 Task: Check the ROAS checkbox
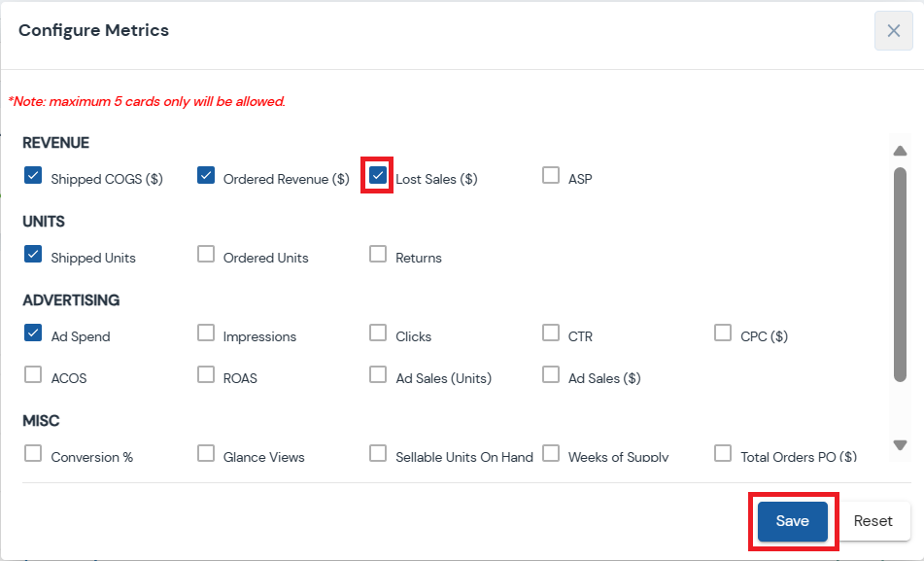tap(206, 375)
